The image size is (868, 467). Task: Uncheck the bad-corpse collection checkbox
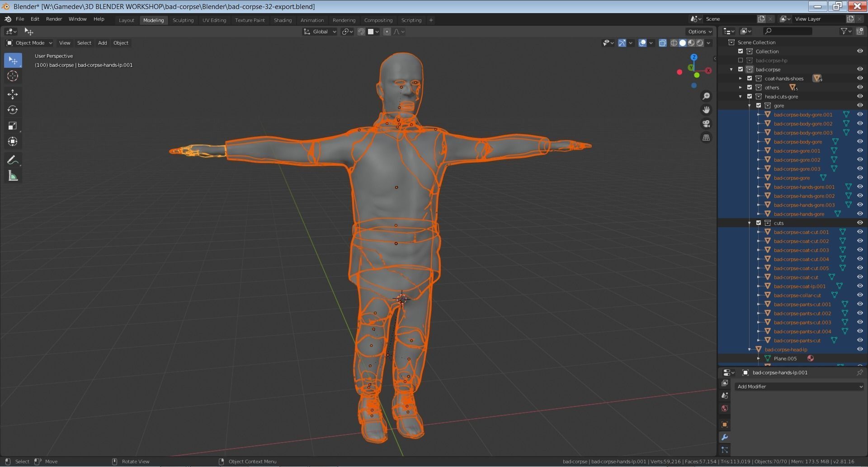click(x=741, y=70)
